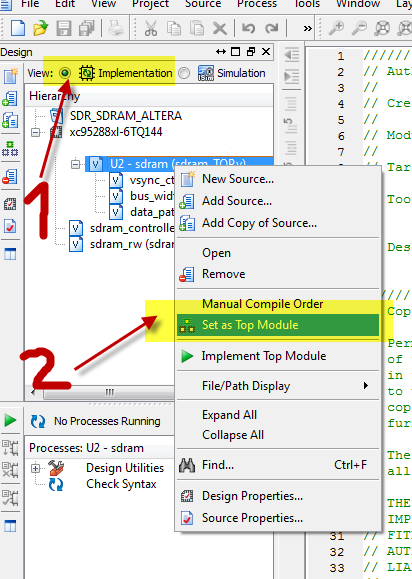Click Source Properties icon in sidebar

click(10, 226)
